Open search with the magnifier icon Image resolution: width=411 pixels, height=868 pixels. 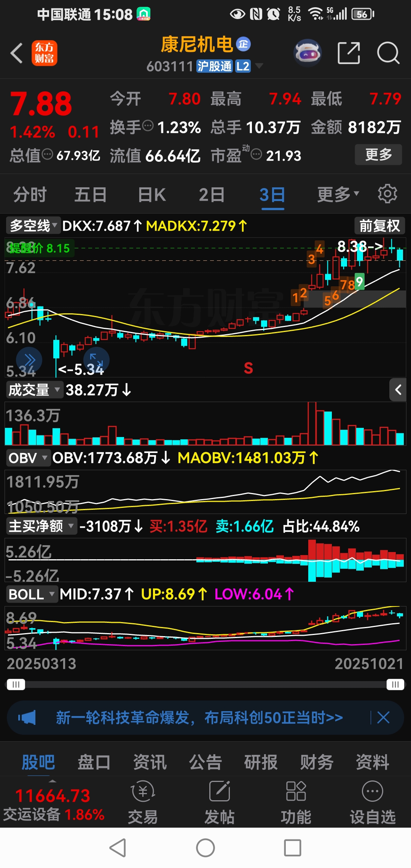point(388,53)
